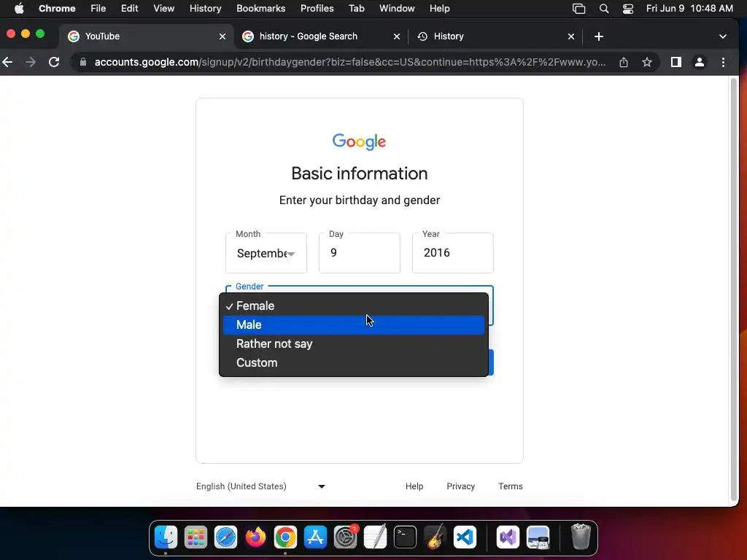Viewport: 747px width, 560px height.
Task: Open the Edit menu
Action: click(x=129, y=8)
